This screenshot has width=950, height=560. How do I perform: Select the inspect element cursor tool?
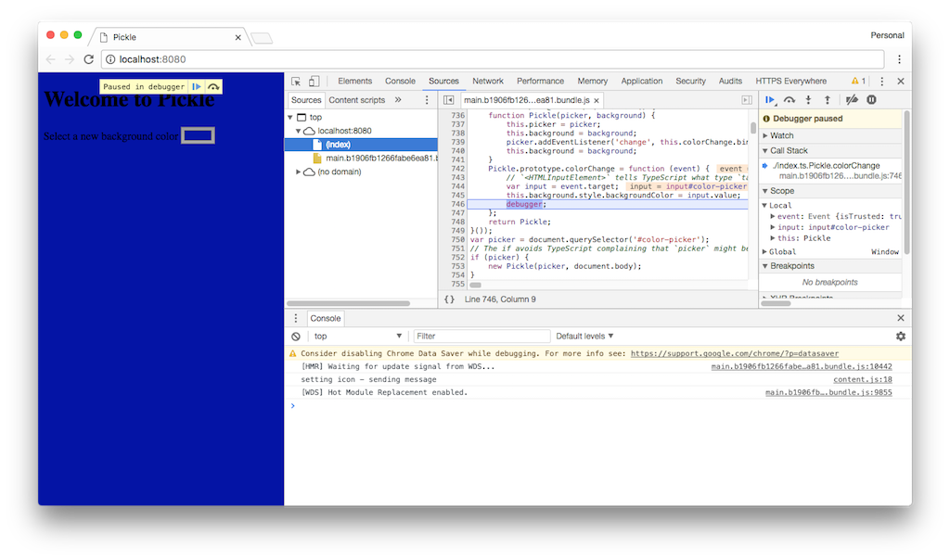click(x=295, y=81)
